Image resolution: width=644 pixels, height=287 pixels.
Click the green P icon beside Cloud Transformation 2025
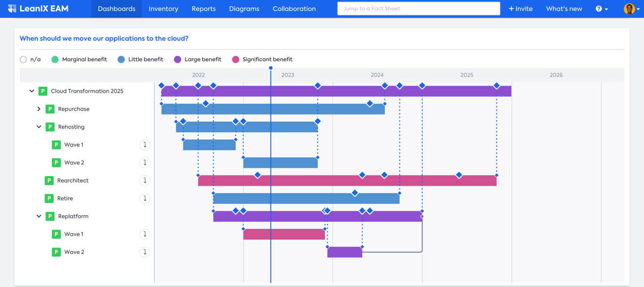43,91
